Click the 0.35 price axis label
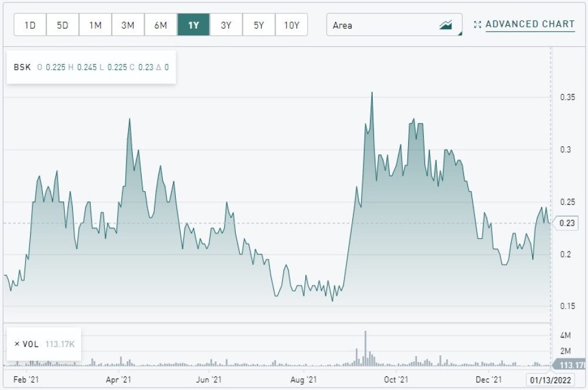The image size is (588, 390). [x=567, y=97]
